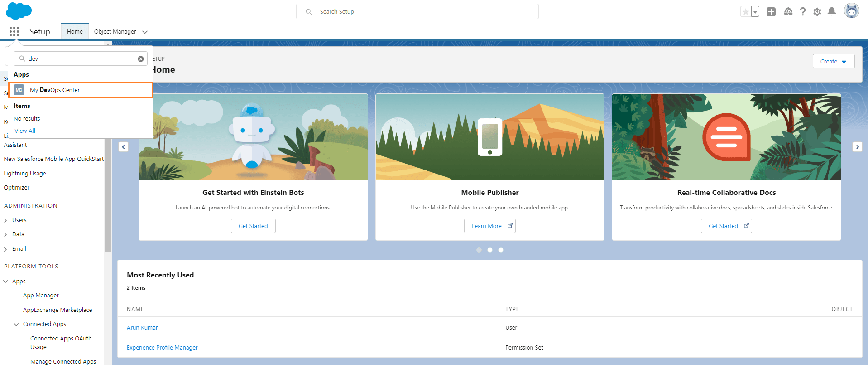
Task: Open the Arun Kumar user record
Action: coord(142,327)
